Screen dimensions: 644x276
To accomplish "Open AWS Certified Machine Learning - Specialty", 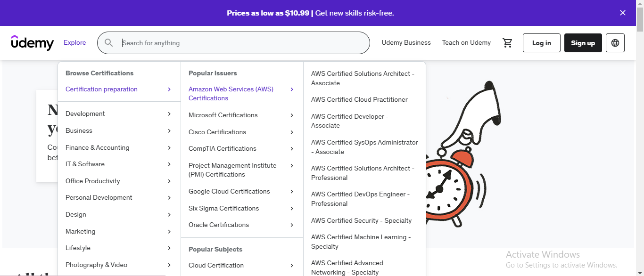I will pyautogui.click(x=361, y=242).
